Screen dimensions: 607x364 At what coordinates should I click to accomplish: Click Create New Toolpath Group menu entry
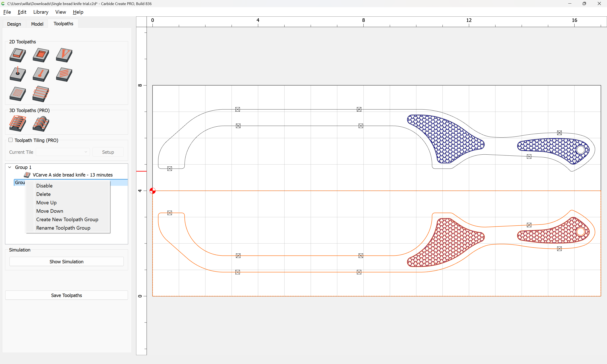pos(67,219)
